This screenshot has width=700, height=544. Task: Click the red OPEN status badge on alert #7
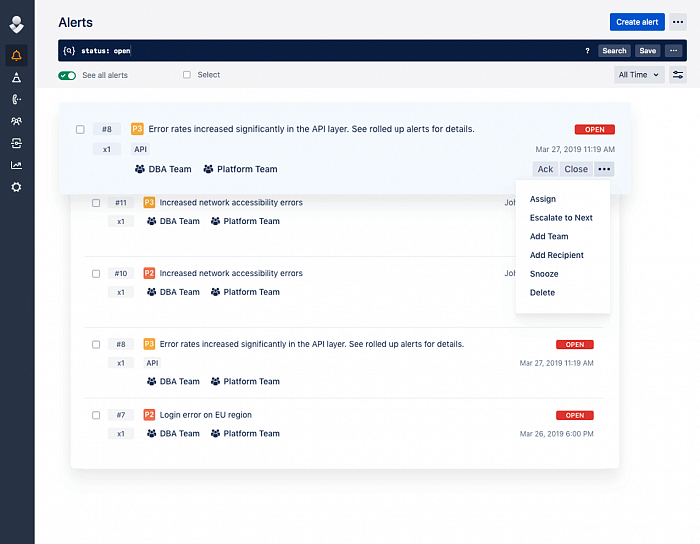[x=575, y=415]
